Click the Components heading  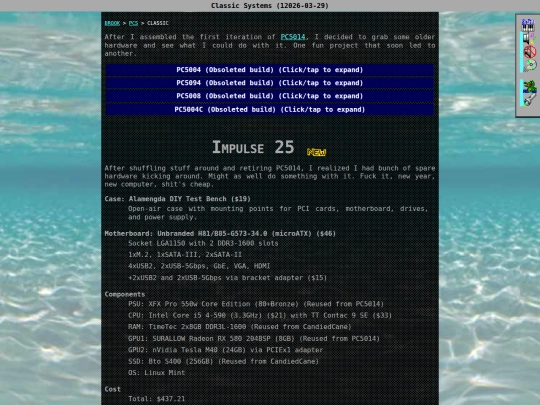tap(125, 294)
